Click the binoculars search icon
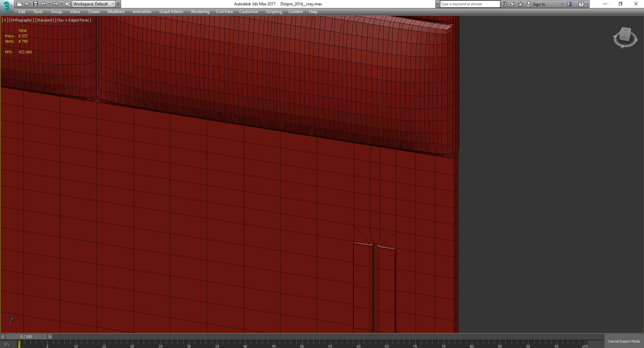This screenshot has height=348, width=644. pyautogui.click(x=504, y=4)
